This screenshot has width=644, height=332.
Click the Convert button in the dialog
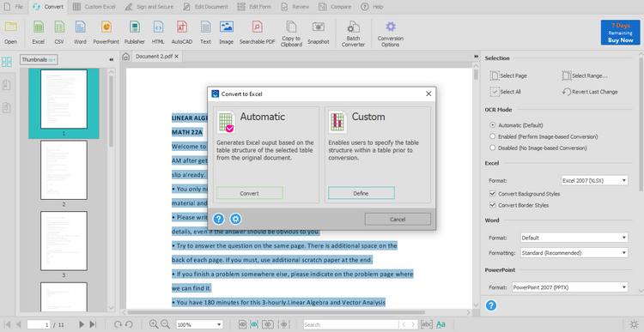click(250, 193)
